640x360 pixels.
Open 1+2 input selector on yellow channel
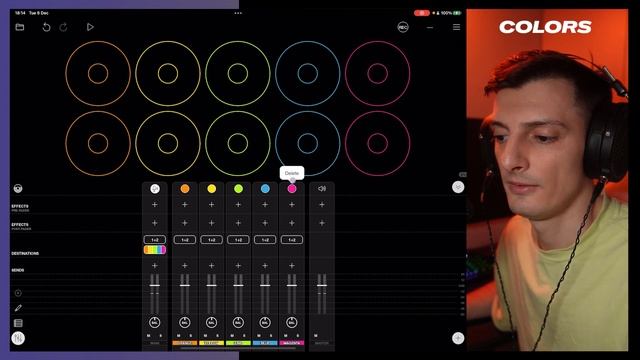point(211,240)
